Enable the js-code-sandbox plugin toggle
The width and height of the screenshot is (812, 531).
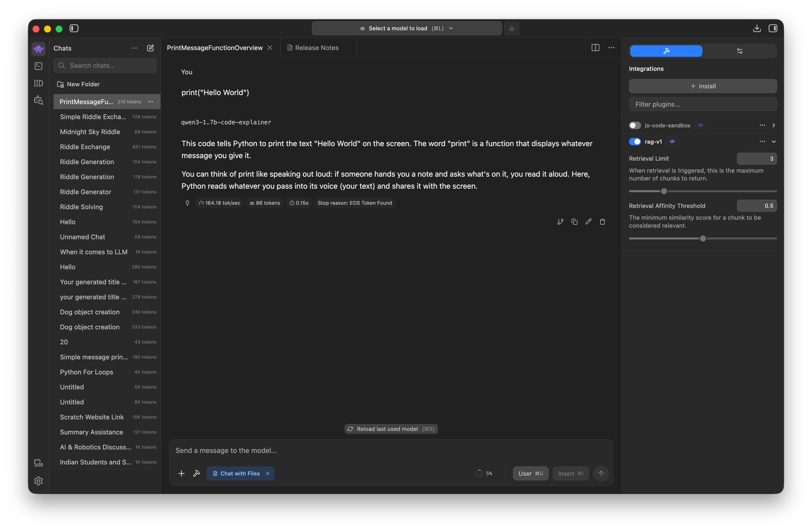634,125
